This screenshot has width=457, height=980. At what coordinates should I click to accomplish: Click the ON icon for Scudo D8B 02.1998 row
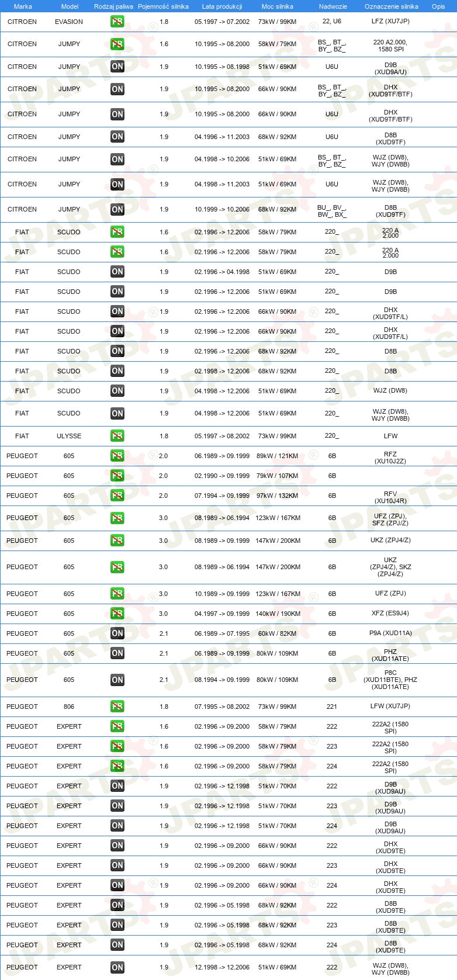(117, 371)
